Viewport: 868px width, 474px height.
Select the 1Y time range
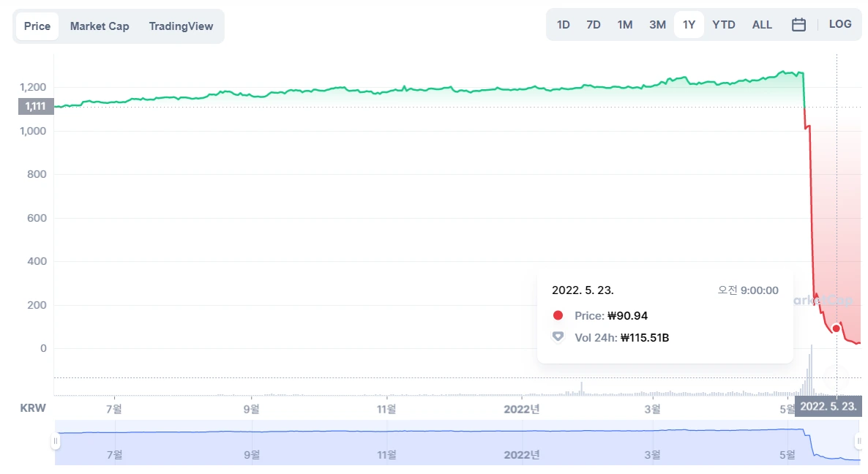coord(689,25)
